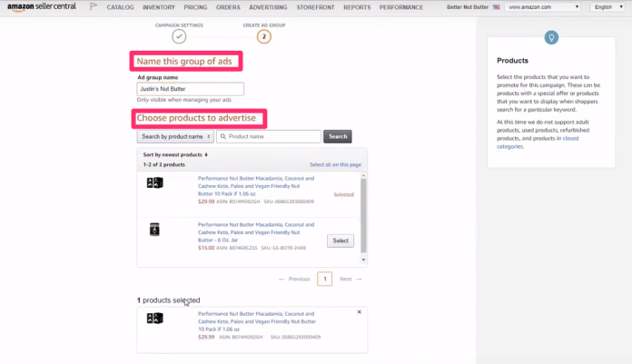Open the Advertising menu
The width and height of the screenshot is (632, 364).
click(x=268, y=7)
